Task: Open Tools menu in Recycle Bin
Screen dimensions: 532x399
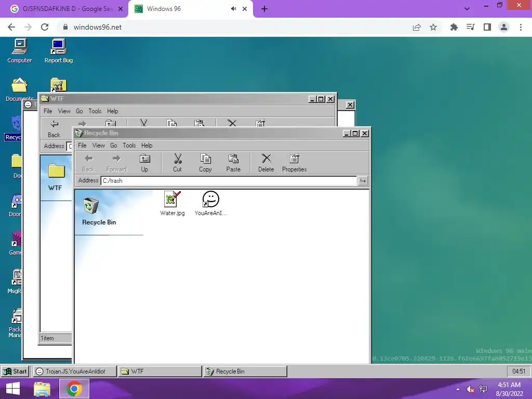Action: [x=129, y=145]
